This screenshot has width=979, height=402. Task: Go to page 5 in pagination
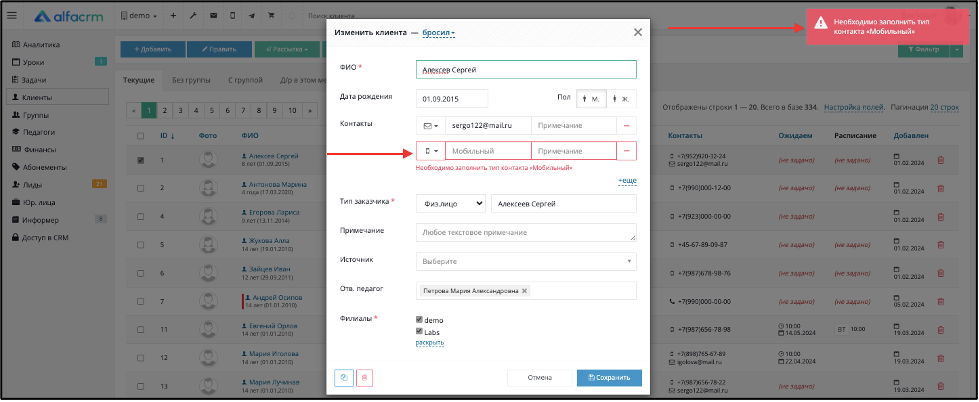212,110
